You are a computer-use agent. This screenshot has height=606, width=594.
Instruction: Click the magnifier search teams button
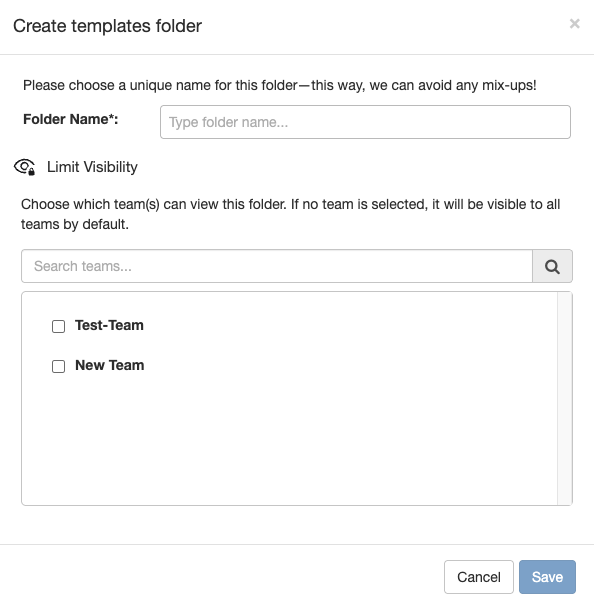[x=552, y=266]
